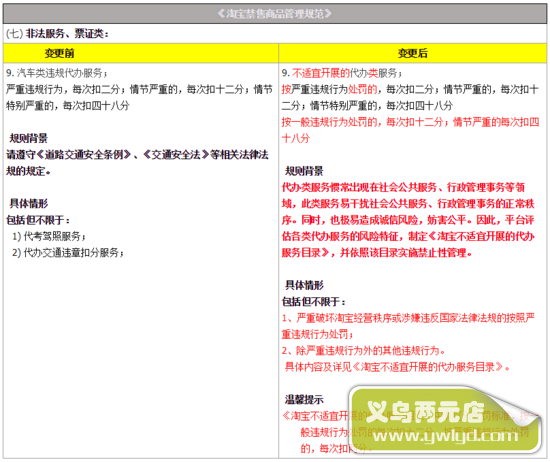Click red item 1、严重破坏淘宝经营秩序
Screen dimensions: 550x462
click(x=408, y=326)
